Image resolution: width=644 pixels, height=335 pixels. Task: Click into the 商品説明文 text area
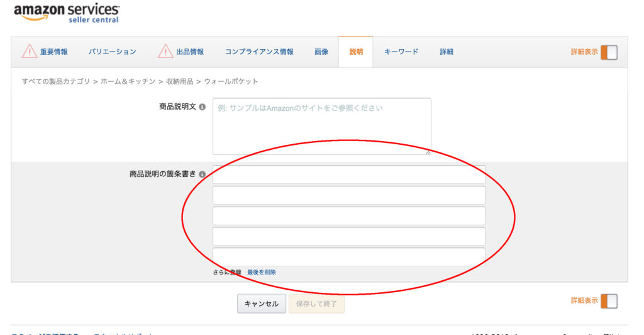click(321, 126)
